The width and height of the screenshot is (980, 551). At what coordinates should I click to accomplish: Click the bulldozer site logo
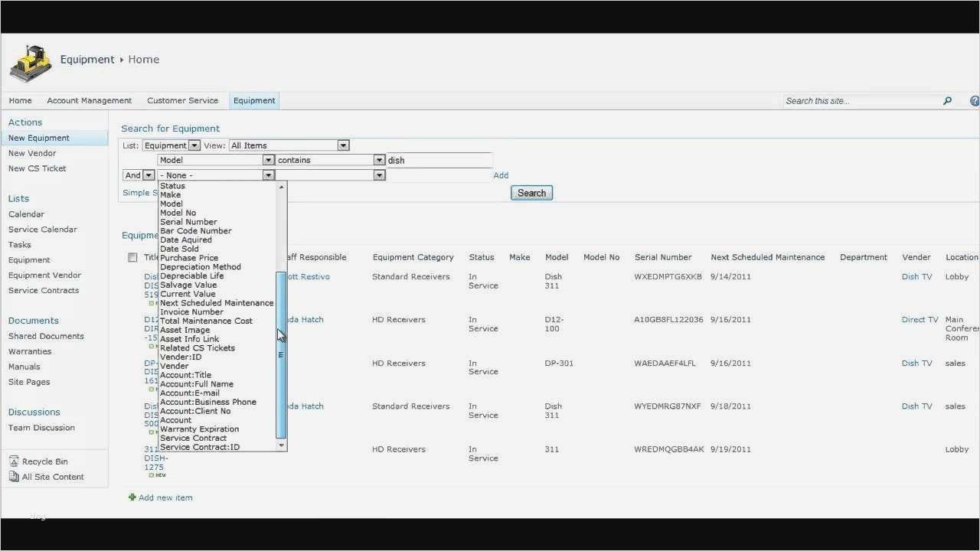31,63
